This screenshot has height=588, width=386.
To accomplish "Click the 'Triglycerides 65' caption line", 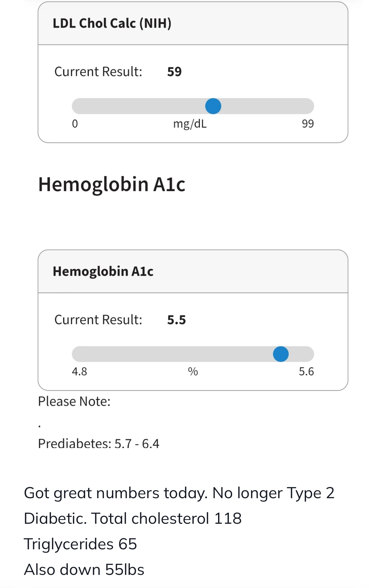I will pos(80,544).
